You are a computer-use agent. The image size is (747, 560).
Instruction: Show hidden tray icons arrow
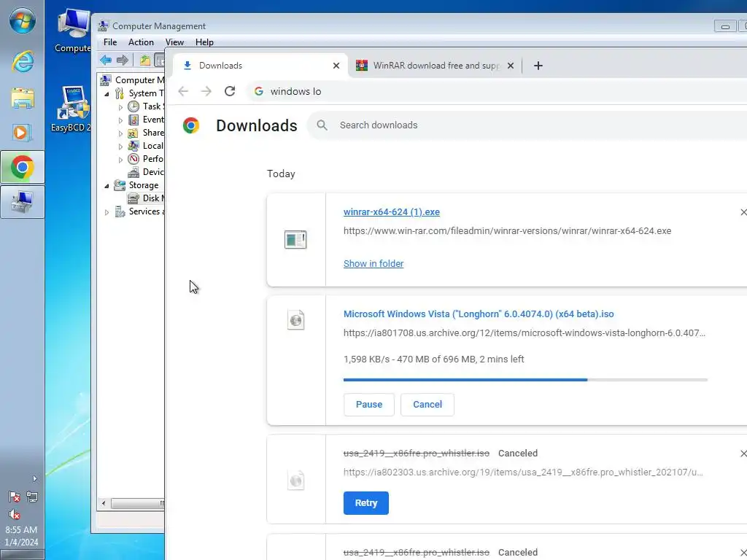click(x=34, y=478)
